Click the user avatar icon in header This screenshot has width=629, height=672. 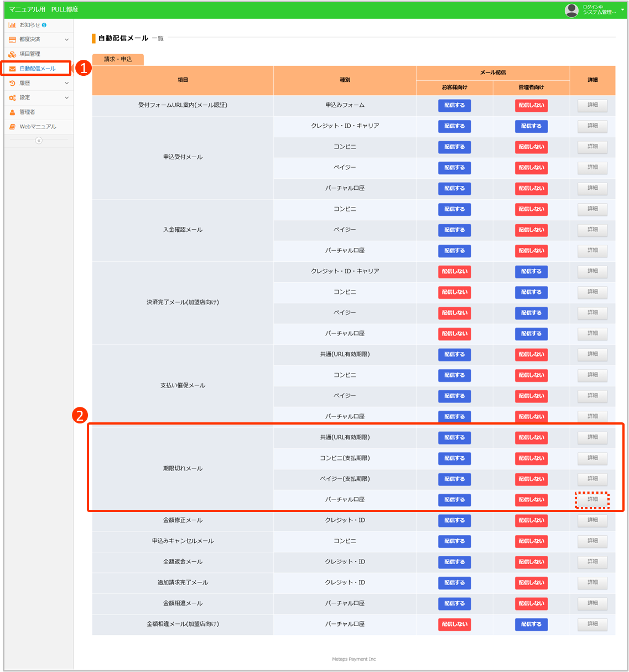point(571,10)
